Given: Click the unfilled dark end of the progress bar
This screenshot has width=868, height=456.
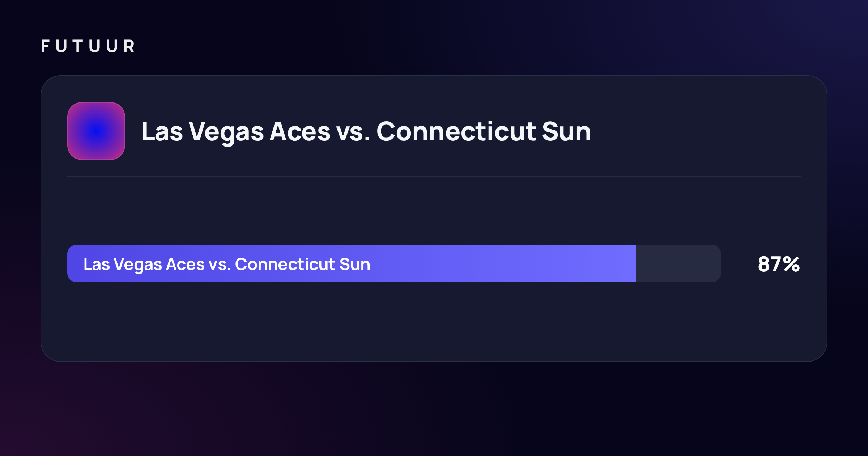Looking at the screenshot, I should [678, 263].
